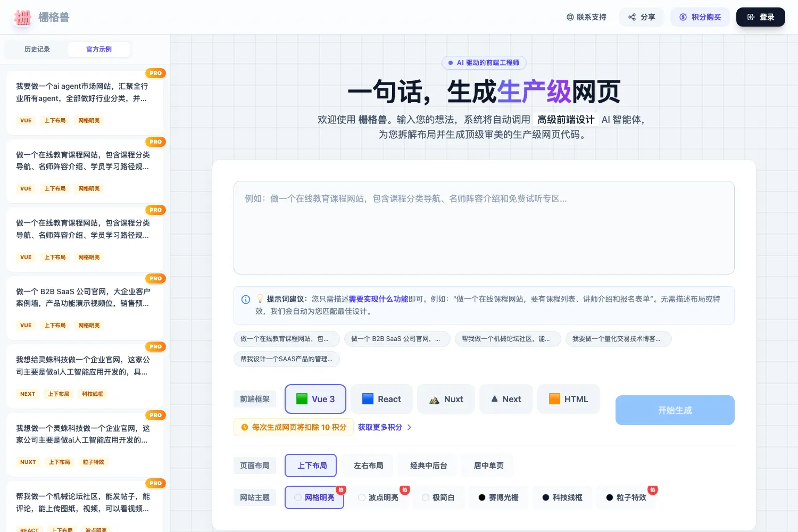Open 联系支持 in top navigation

586,17
